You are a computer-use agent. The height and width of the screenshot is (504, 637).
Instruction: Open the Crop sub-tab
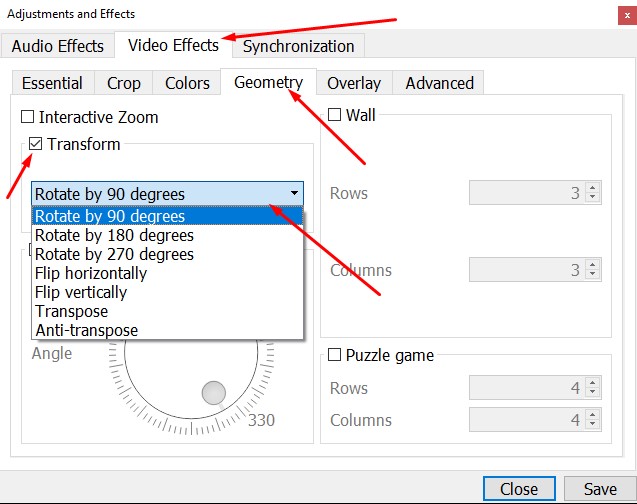tap(124, 83)
